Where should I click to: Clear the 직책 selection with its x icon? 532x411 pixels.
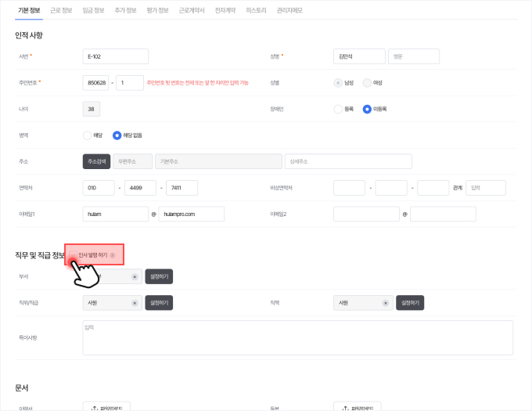(x=386, y=303)
